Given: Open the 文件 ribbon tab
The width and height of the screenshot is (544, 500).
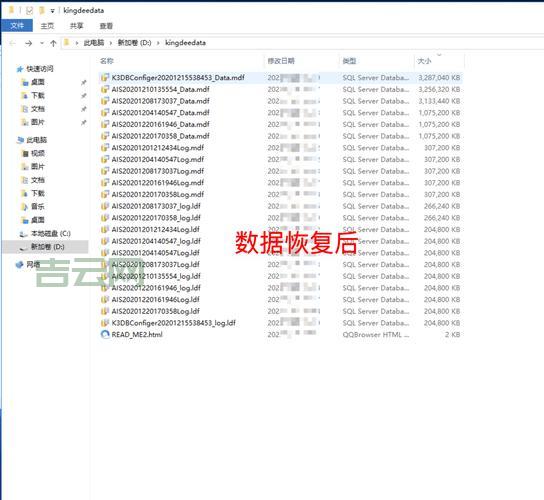Looking at the screenshot, I should point(17,26).
